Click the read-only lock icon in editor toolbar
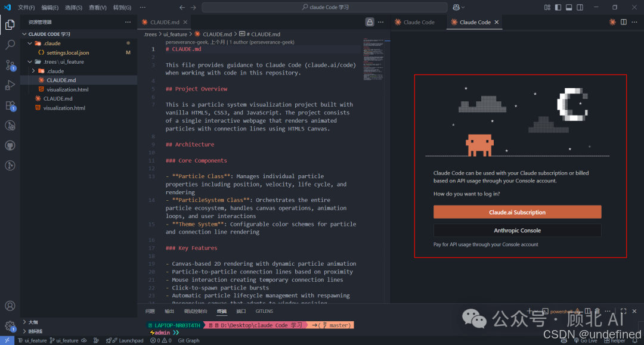Screen dimensions: 644x345 coord(370,22)
